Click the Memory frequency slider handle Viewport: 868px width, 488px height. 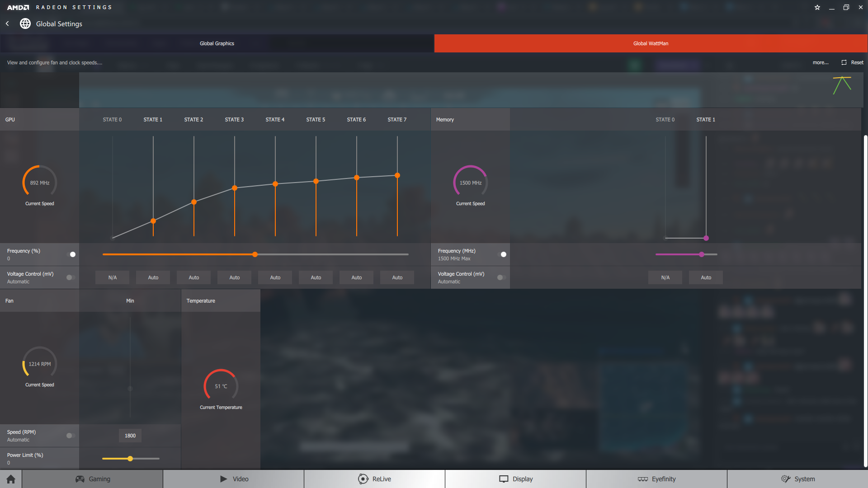(x=702, y=254)
